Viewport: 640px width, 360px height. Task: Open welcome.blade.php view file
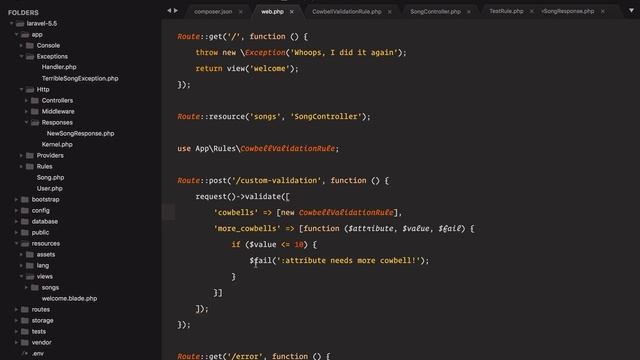tap(69, 299)
